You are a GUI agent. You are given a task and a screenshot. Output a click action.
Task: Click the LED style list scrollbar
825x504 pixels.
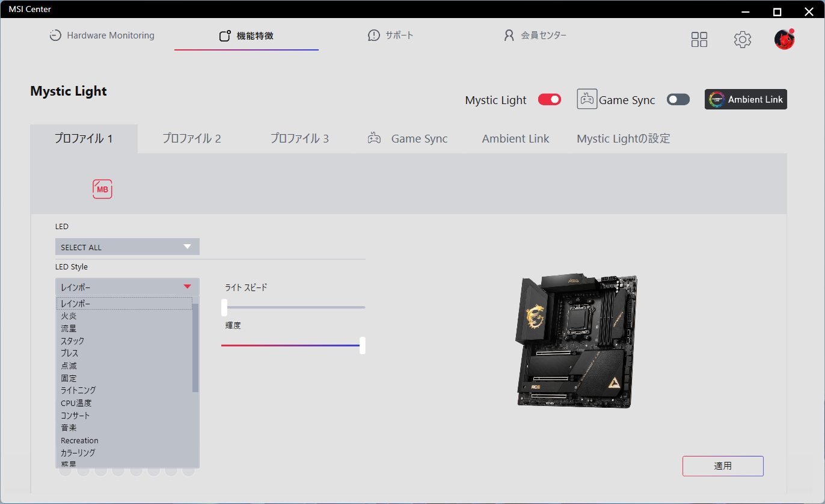coord(195,348)
